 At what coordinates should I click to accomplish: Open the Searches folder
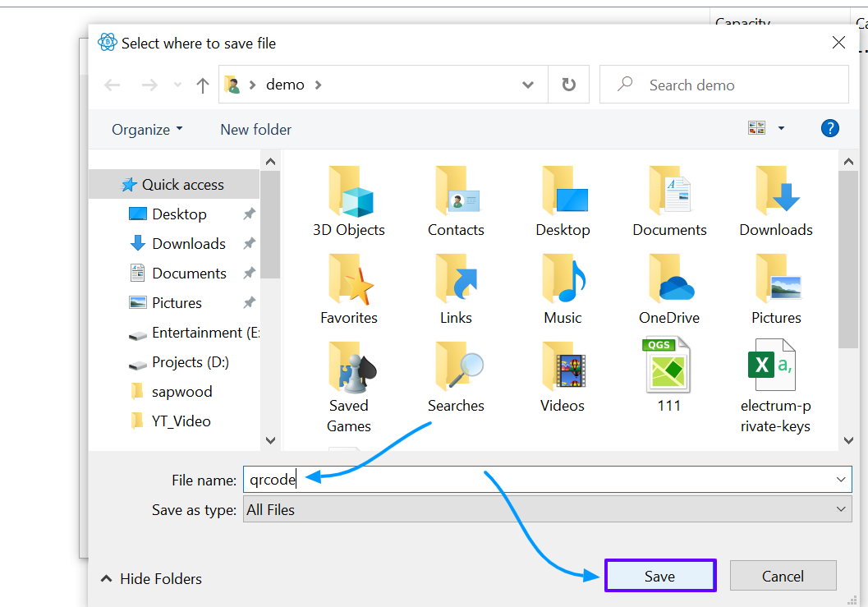point(456,378)
